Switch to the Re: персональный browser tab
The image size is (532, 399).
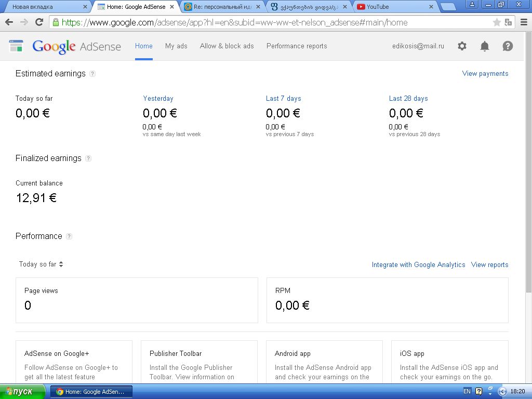pos(222,7)
